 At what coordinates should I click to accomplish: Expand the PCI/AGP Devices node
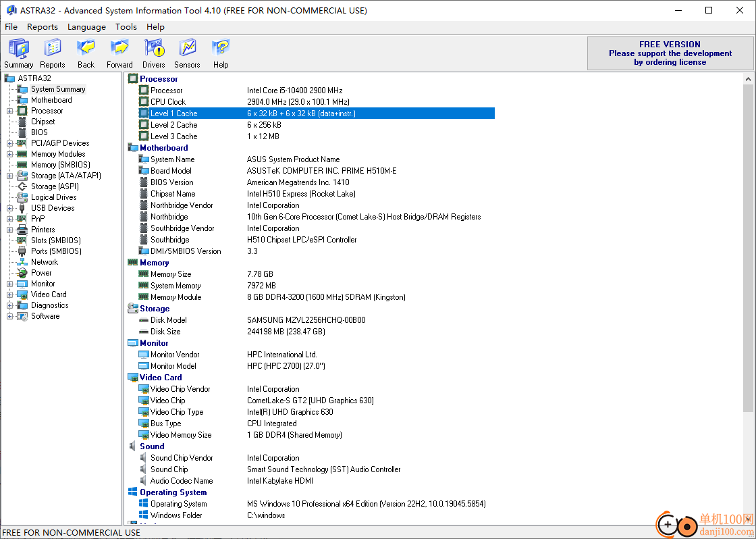tap(9, 143)
